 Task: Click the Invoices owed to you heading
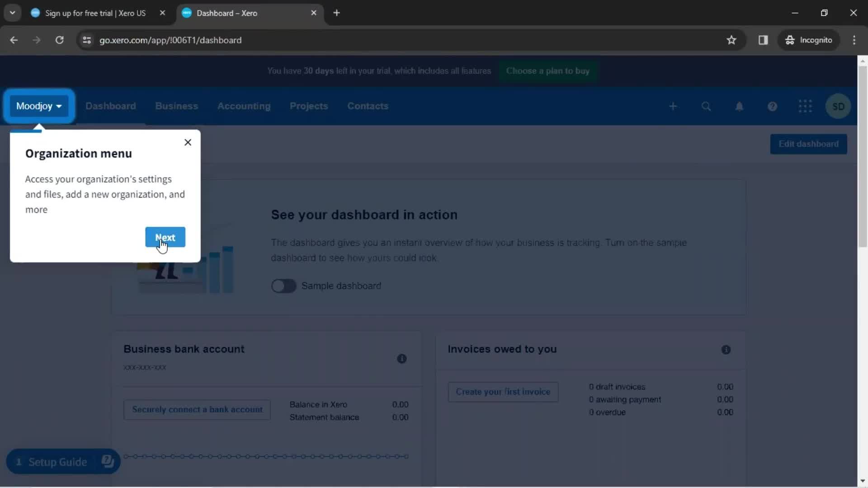point(502,349)
